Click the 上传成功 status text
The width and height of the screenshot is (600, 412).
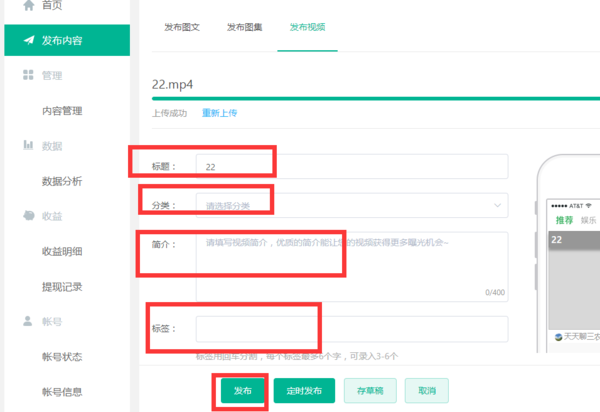coord(170,113)
